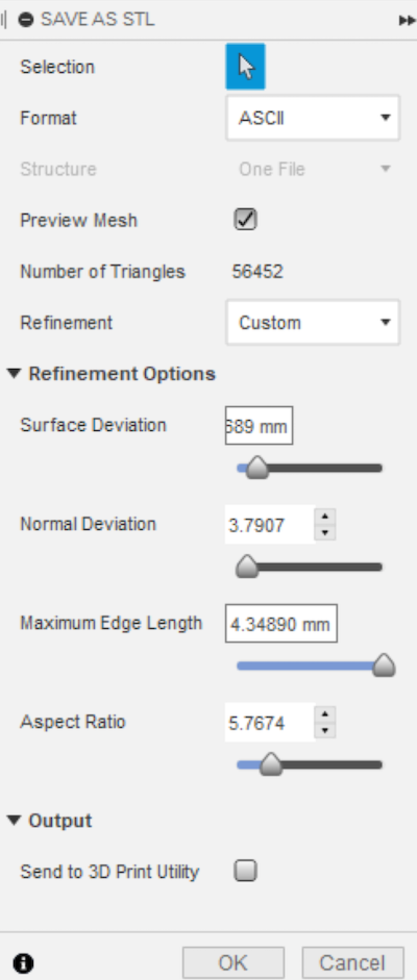Click the disabled Structure dropdown
This screenshot has height=980, width=417.
313,169
